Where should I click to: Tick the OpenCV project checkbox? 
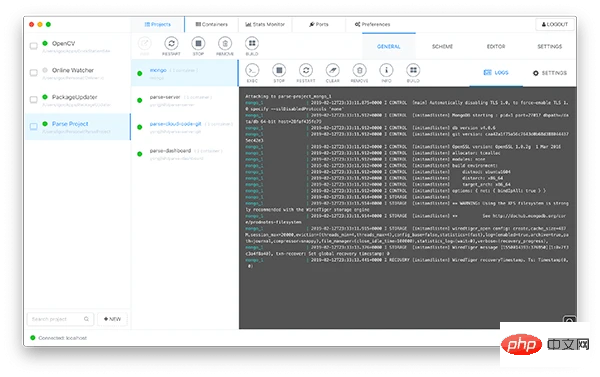click(x=34, y=46)
